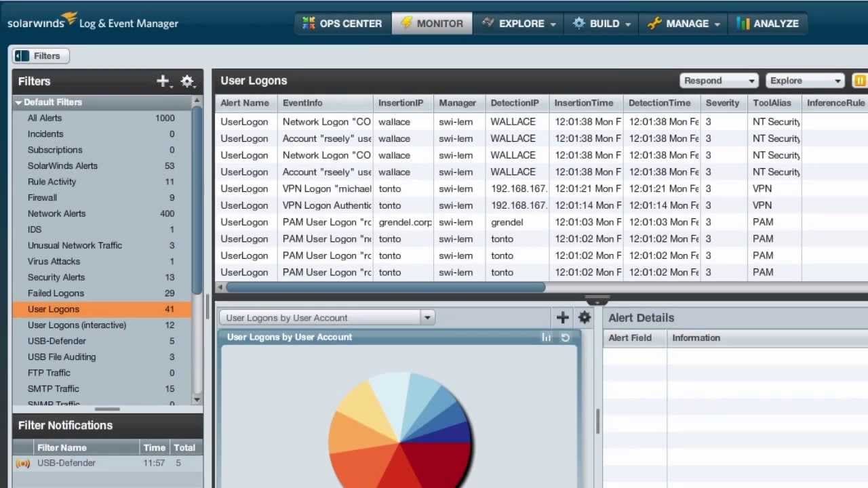Open the widget selector dropdown

[x=327, y=317]
